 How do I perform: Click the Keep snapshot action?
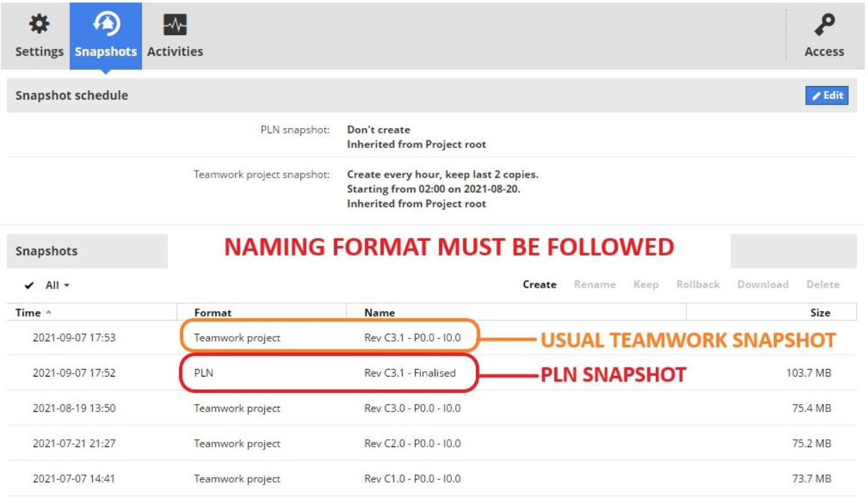(x=645, y=284)
